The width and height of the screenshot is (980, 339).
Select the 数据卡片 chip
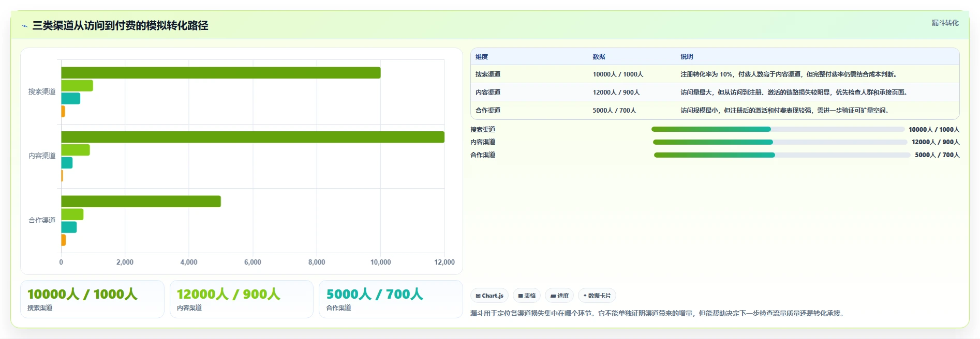coord(597,296)
